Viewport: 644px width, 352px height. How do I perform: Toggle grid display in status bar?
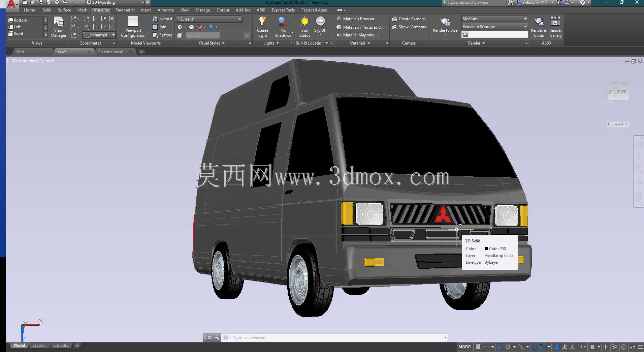(x=478, y=347)
